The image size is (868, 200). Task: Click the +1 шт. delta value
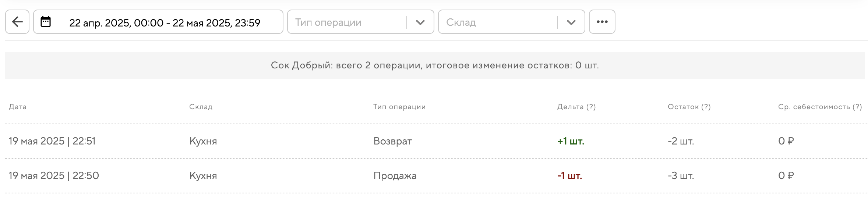pyautogui.click(x=571, y=141)
